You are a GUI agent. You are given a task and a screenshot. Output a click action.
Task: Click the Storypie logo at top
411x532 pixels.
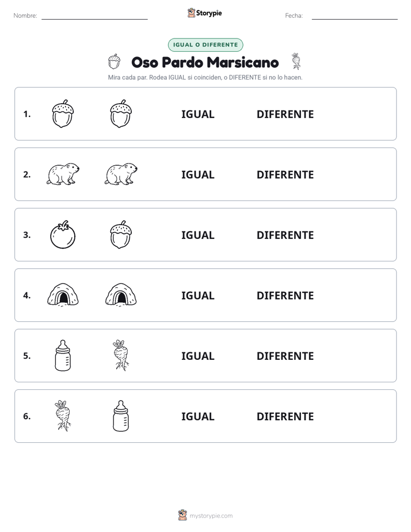[204, 13]
